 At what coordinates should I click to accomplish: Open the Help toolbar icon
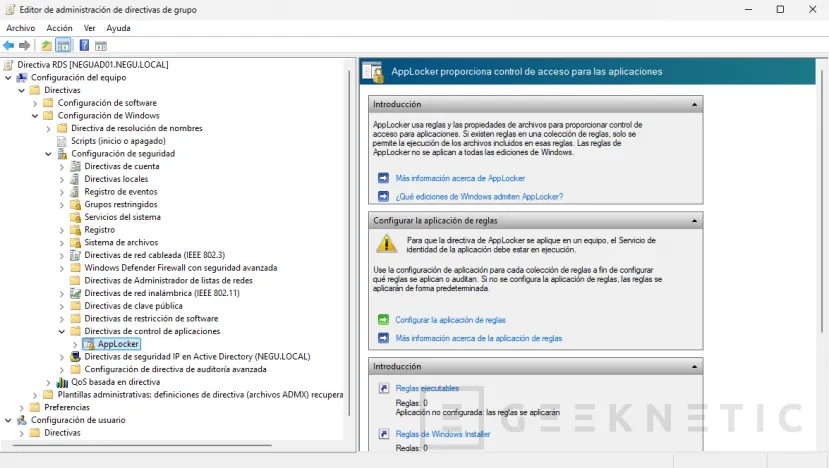[x=84, y=45]
